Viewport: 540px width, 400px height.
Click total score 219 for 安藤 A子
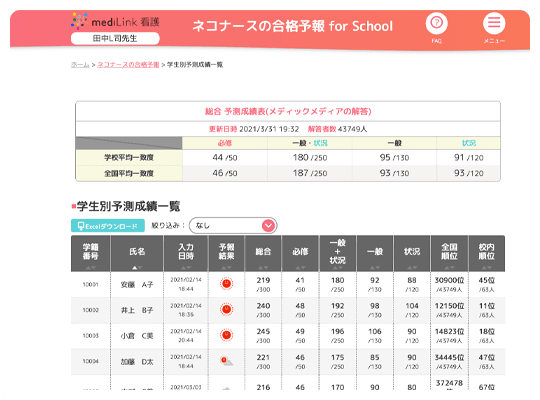(x=263, y=280)
